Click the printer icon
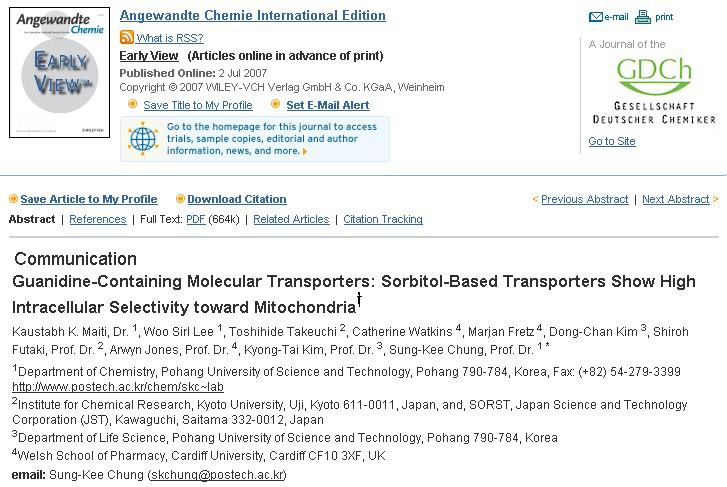This screenshot has width=727, height=487. click(643, 17)
